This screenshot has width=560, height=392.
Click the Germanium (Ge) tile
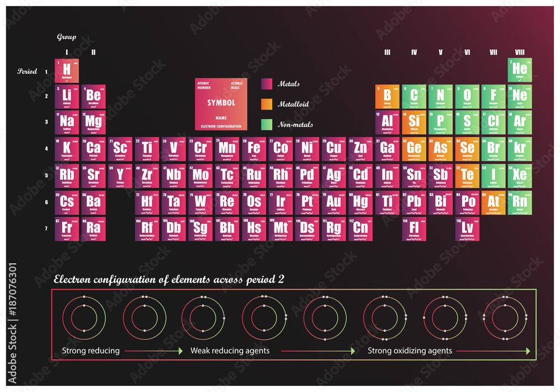(x=414, y=149)
